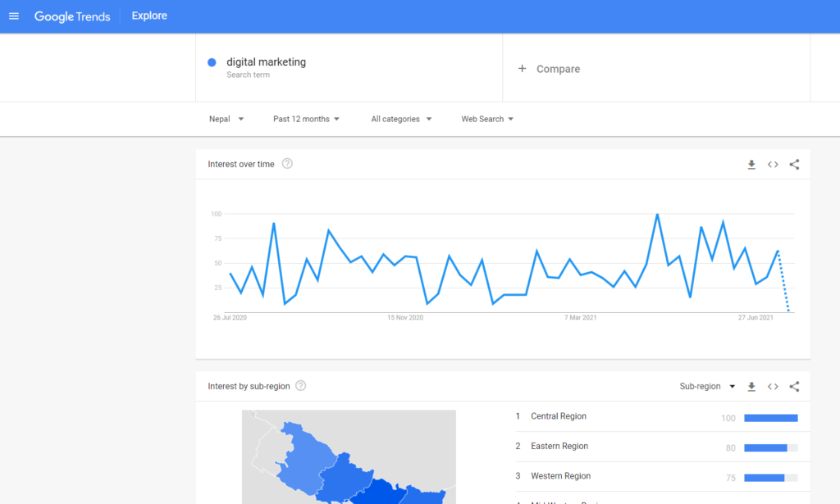Click the Interest over time heading
Image resolution: width=840 pixels, height=504 pixels.
point(241,164)
